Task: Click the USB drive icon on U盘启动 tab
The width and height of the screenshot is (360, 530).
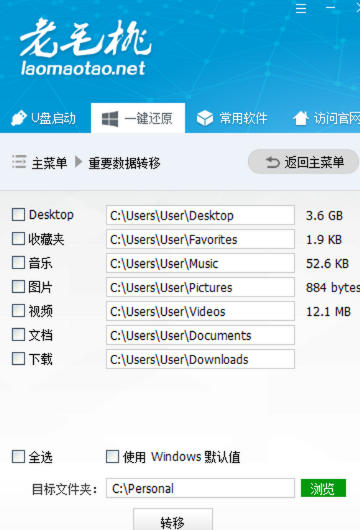Action: 19,118
